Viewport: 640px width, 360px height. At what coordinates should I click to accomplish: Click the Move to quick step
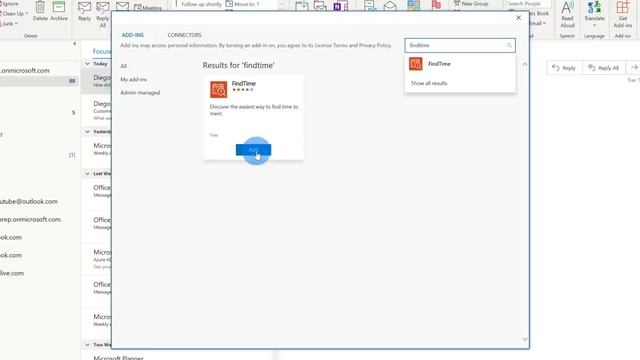coord(243,4)
